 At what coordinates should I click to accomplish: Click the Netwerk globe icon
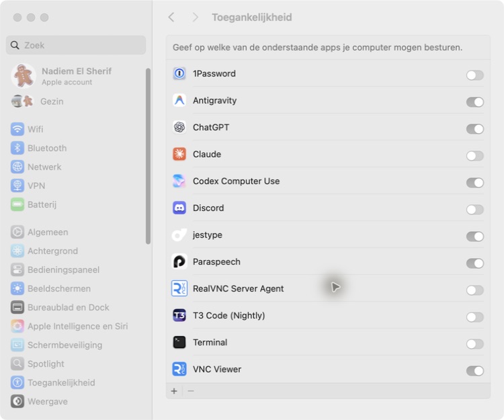click(17, 167)
